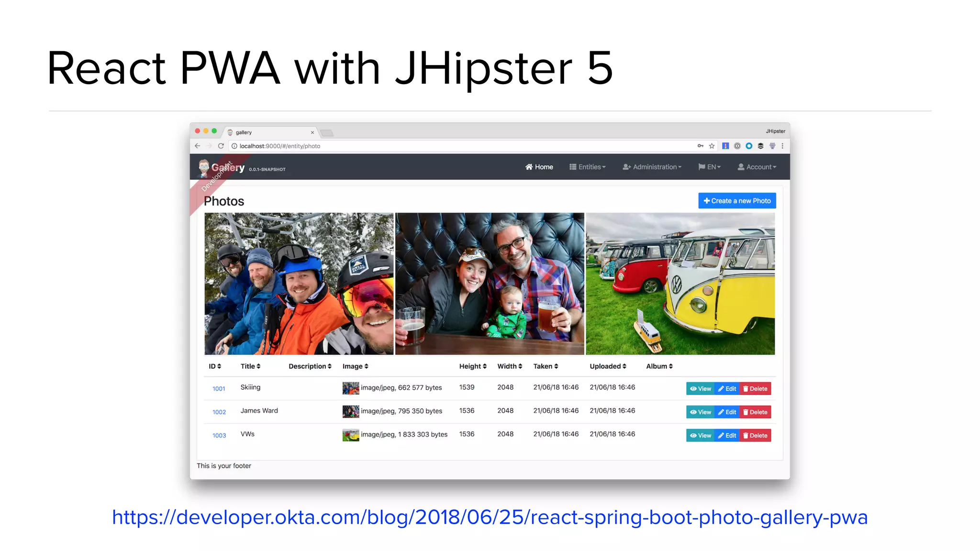Sort table by Description column
This screenshot has width=980, height=551.
coord(310,366)
